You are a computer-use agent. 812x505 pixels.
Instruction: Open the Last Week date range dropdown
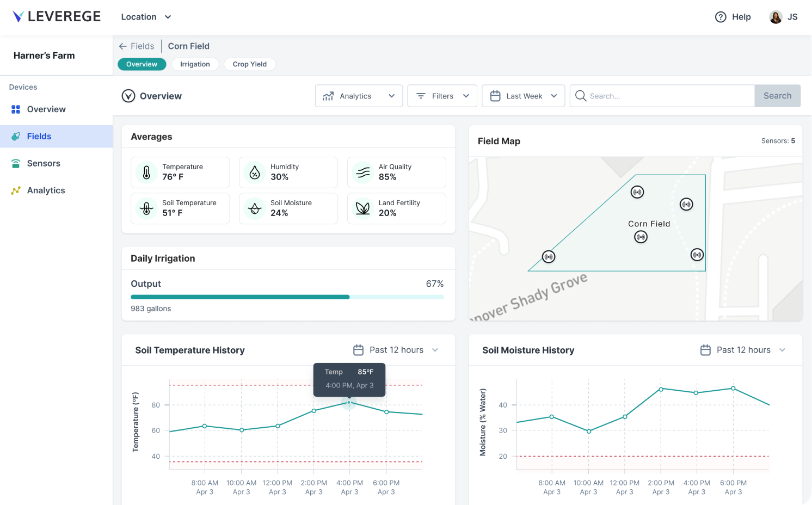(523, 96)
